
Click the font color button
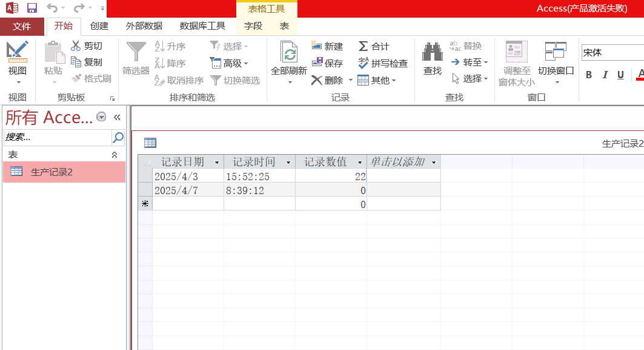click(640, 75)
